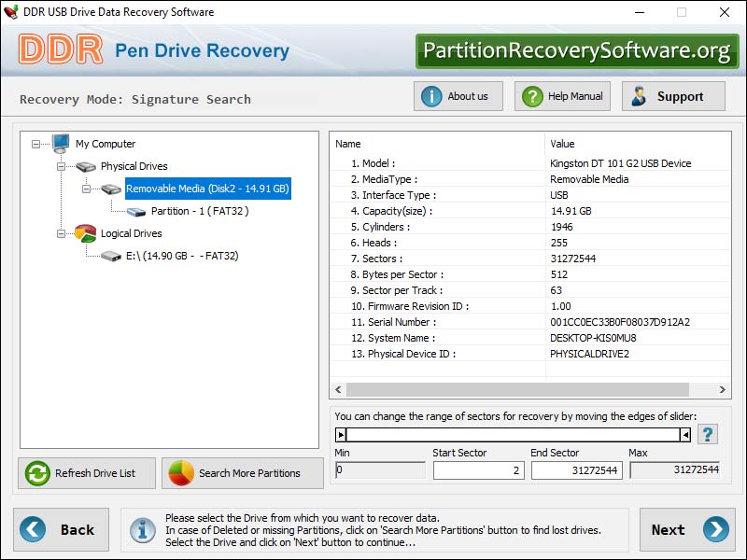
Task: Click the Physical Drives disk icon
Action: (86, 166)
